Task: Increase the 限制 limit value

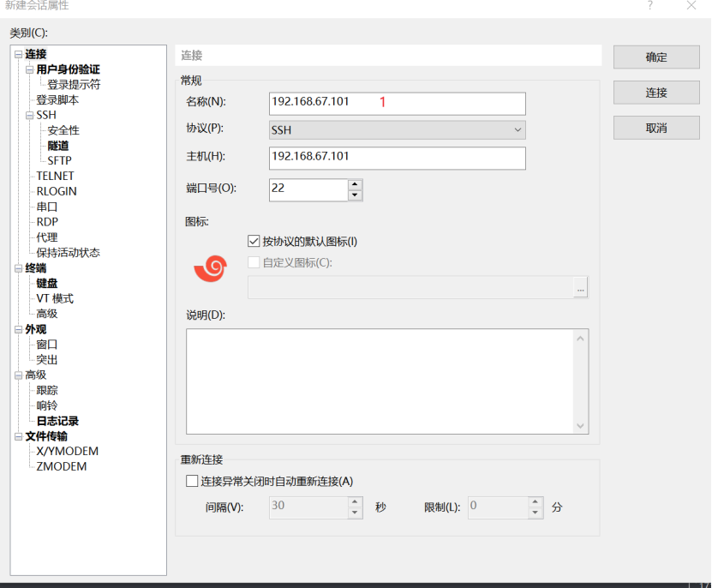Action: click(535, 501)
